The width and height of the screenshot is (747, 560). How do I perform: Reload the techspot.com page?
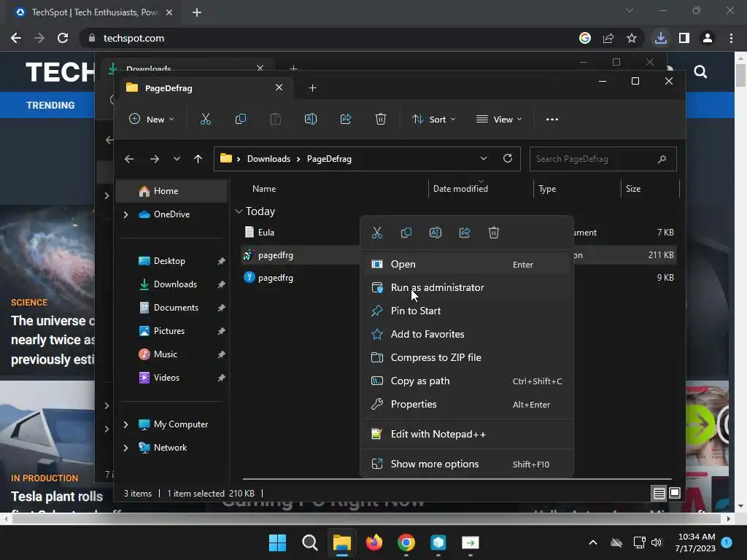click(x=63, y=38)
